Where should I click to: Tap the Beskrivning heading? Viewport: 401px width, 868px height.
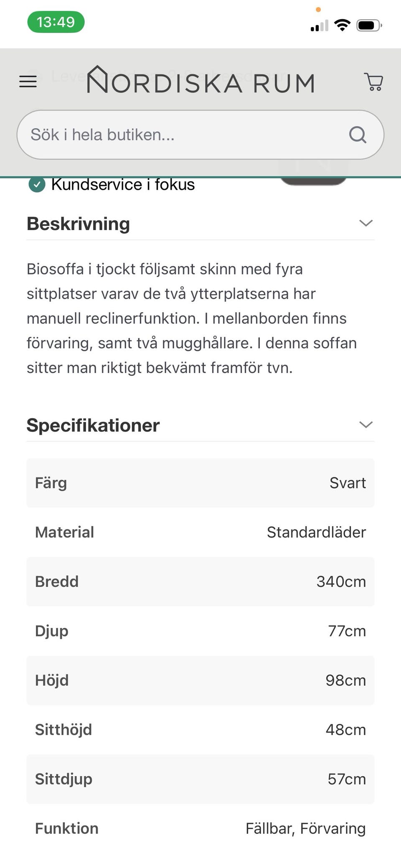click(x=79, y=224)
